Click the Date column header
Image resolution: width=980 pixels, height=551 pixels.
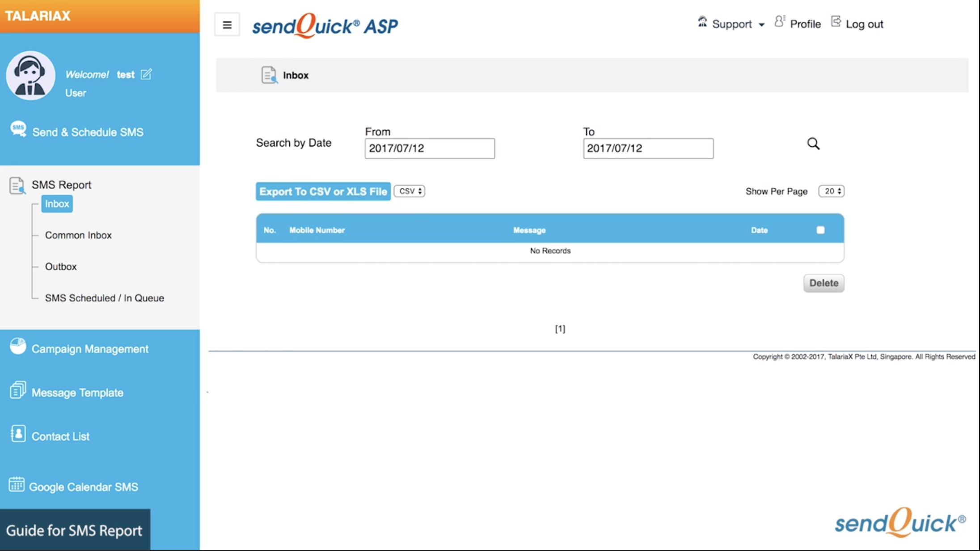point(759,230)
